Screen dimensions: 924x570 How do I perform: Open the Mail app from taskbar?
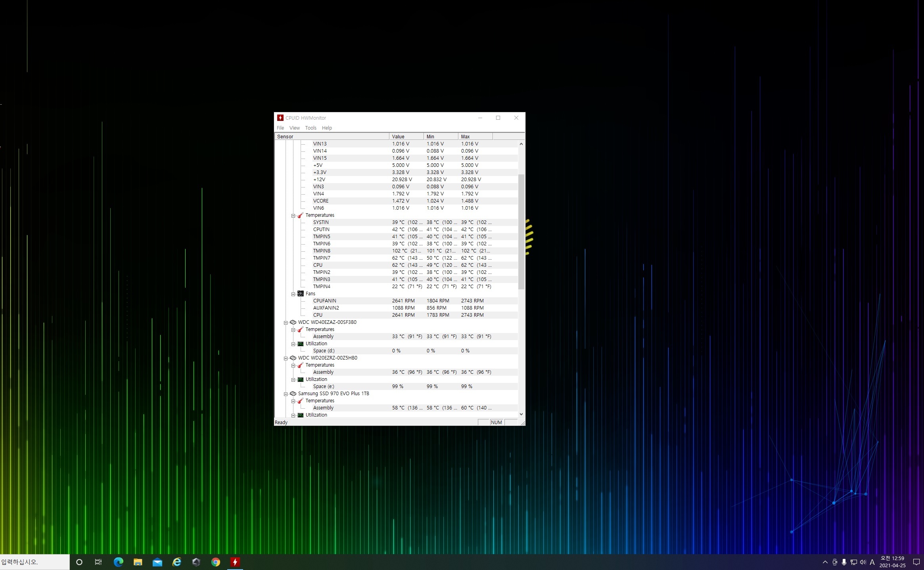[x=157, y=562]
